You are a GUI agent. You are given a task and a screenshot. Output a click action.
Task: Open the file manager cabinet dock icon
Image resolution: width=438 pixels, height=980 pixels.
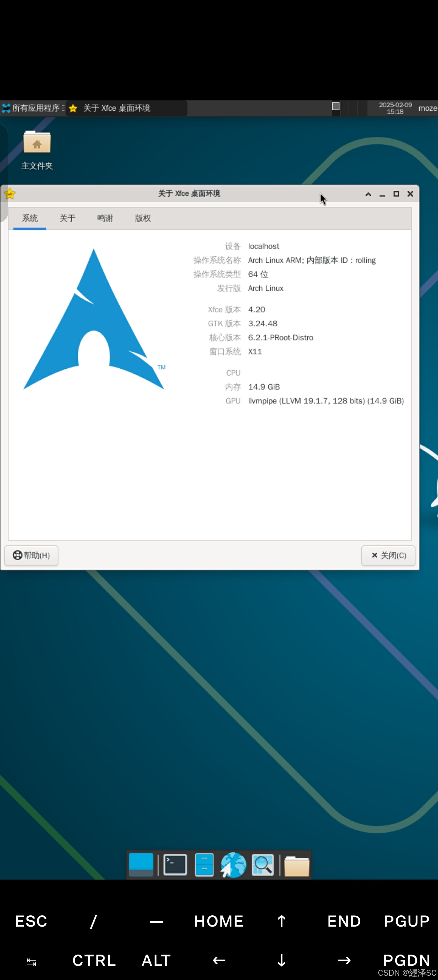204,865
